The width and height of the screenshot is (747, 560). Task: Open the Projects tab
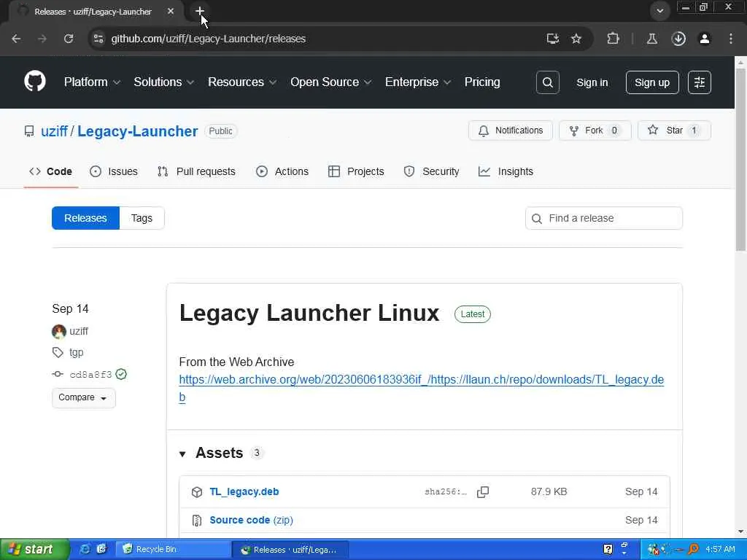356,171
